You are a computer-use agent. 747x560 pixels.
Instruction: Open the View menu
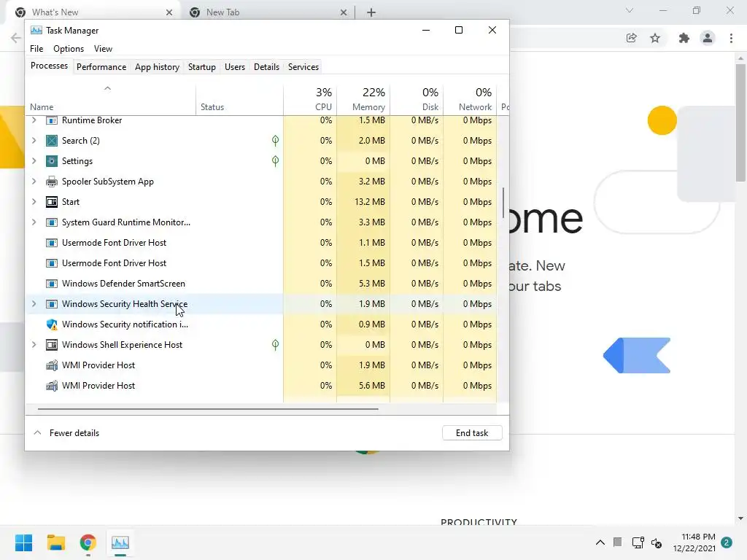[103, 49]
